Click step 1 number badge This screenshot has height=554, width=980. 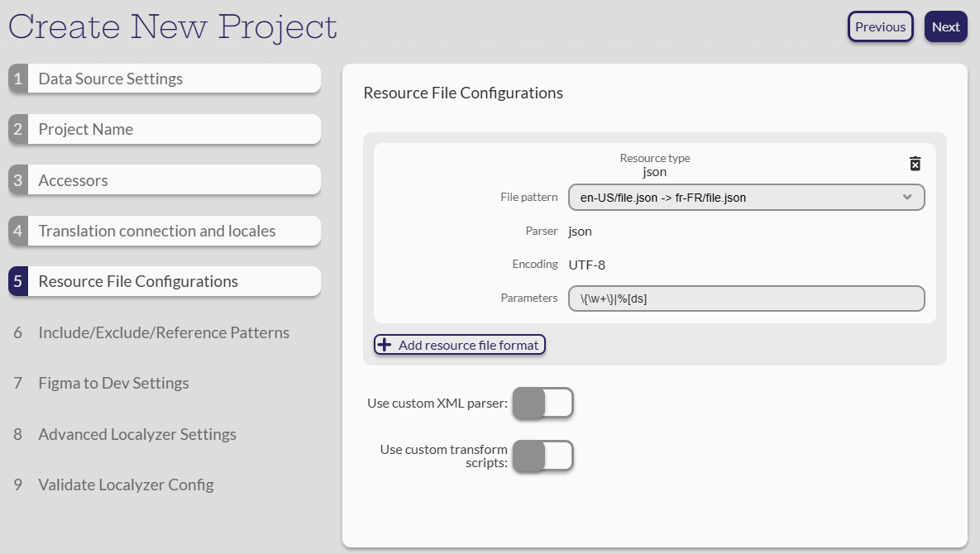pos(18,79)
